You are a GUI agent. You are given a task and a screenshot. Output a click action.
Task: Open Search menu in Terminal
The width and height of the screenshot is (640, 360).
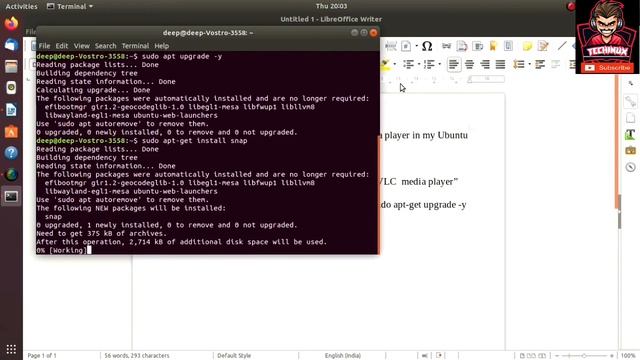coord(105,46)
